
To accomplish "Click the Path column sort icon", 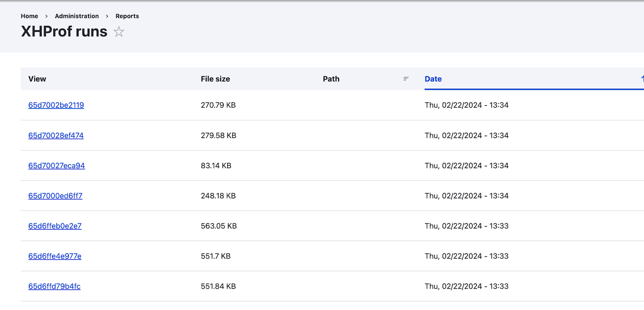I will (x=406, y=79).
